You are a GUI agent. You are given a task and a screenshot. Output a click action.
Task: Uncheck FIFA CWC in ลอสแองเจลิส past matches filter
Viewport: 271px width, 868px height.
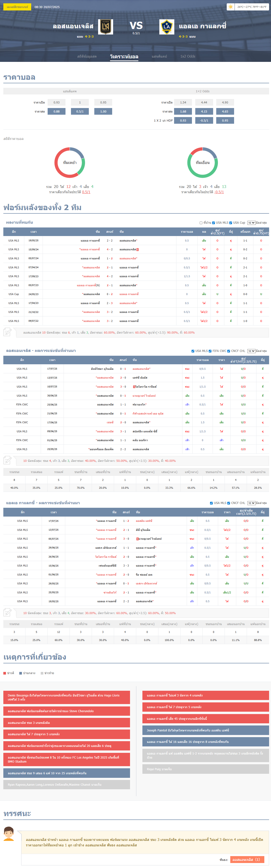click(x=210, y=351)
